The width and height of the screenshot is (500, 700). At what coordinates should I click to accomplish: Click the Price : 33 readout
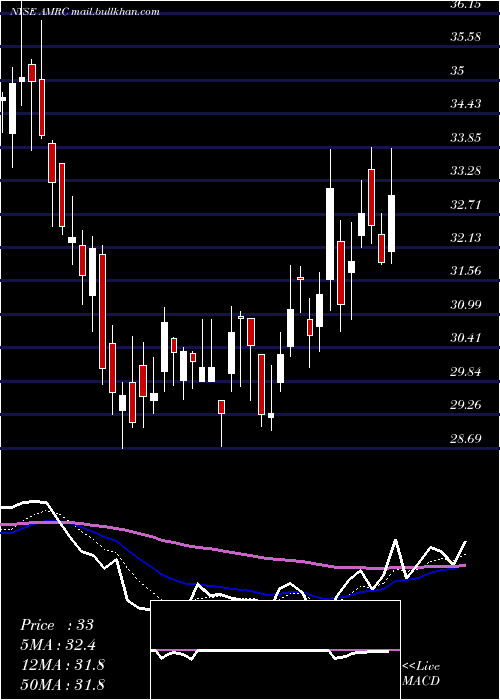point(57,625)
